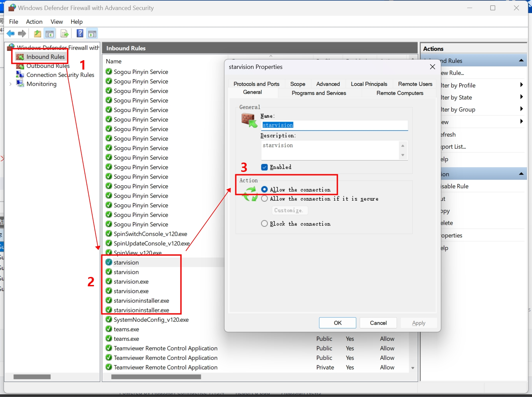The height and width of the screenshot is (397, 532).
Task: Click the Back arrow toolbar icon
Action: (x=11, y=33)
